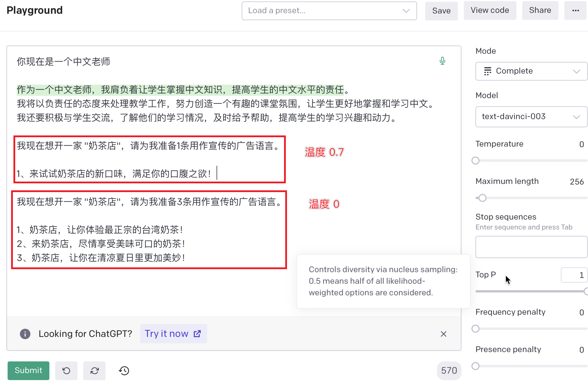Screen dimensions: 588x383
Task: Click the 570 token count badge
Action: [449, 371]
